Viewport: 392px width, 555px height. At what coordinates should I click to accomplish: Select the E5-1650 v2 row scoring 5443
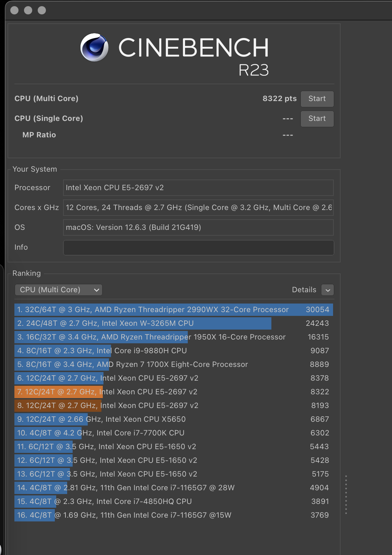click(174, 447)
